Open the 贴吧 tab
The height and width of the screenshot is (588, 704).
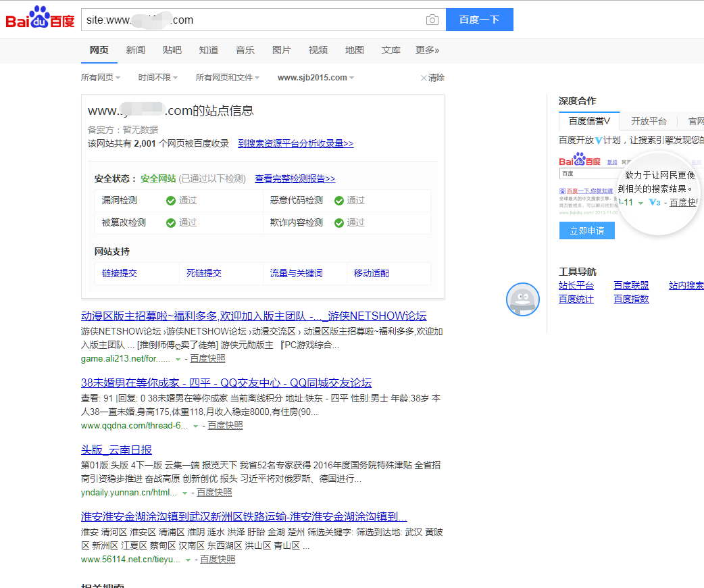pyautogui.click(x=172, y=50)
